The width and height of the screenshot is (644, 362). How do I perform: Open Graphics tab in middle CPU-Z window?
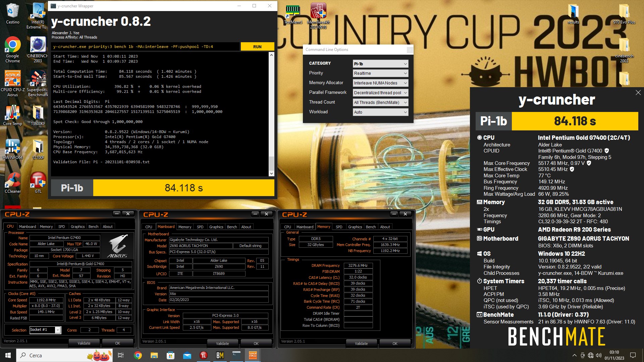[216, 227]
